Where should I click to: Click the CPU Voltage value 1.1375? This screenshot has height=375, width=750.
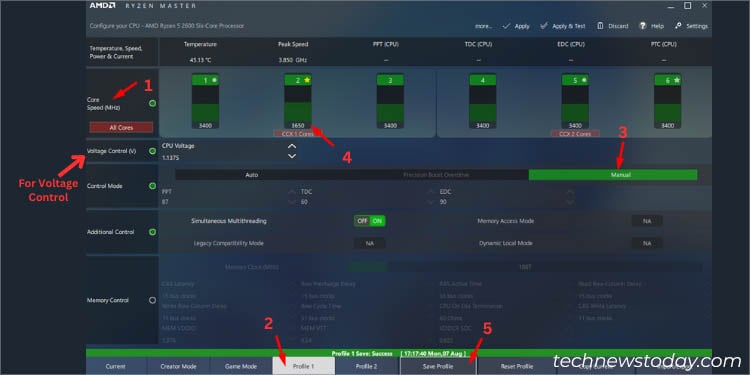click(x=171, y=157)
